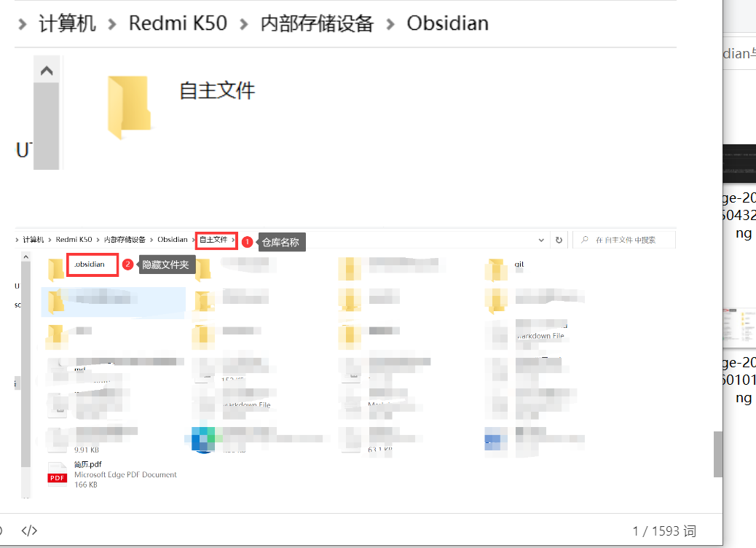Select Redmi K50 in the breadcrumb
Screen dimensions: 756x548
178,23
